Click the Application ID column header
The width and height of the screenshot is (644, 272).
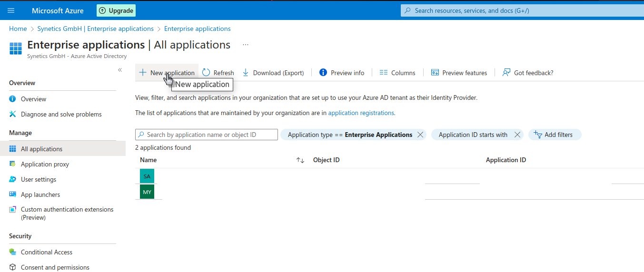pyautogui.click(x=506, y=160)
